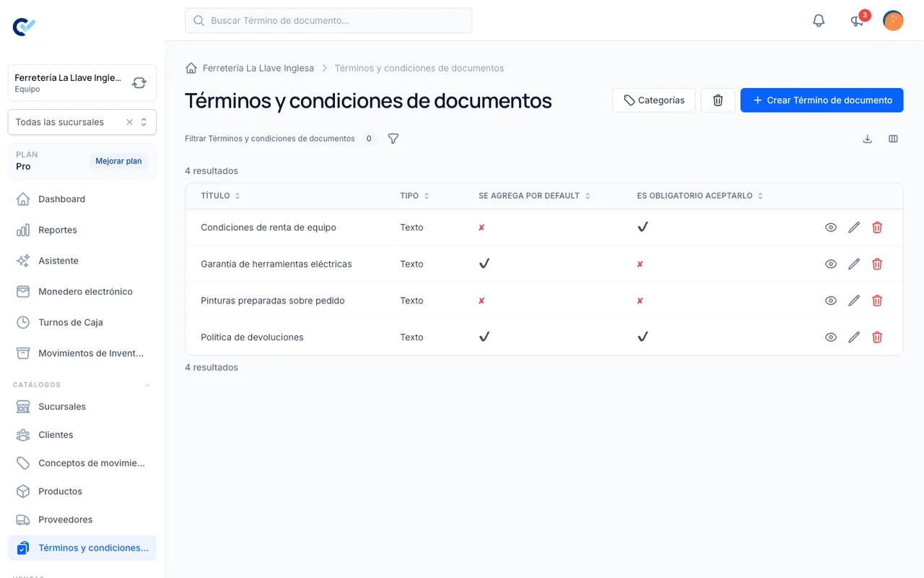Sort by Se agrega por default column
This screenshot has width=924, height=578.
pos(535,196)
